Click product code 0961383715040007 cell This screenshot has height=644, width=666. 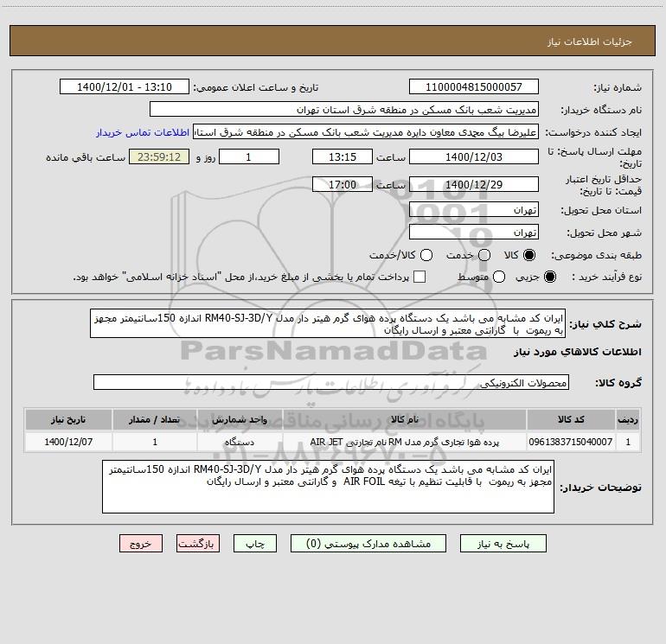(571, 442)
